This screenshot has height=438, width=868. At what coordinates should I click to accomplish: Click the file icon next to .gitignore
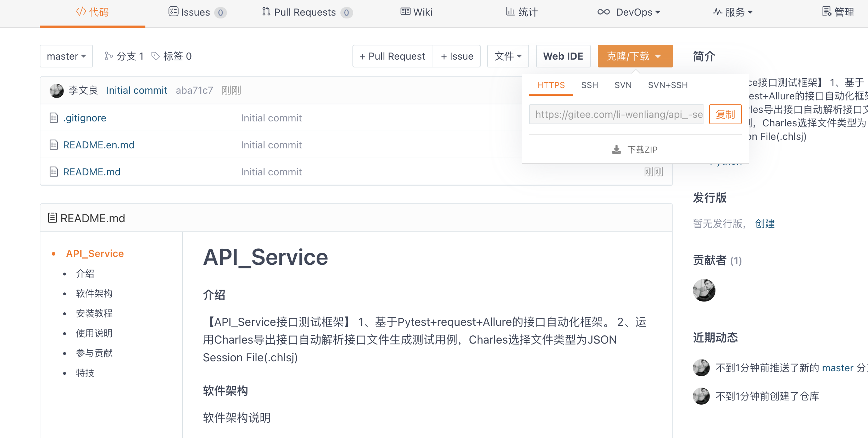coord(54,118)
